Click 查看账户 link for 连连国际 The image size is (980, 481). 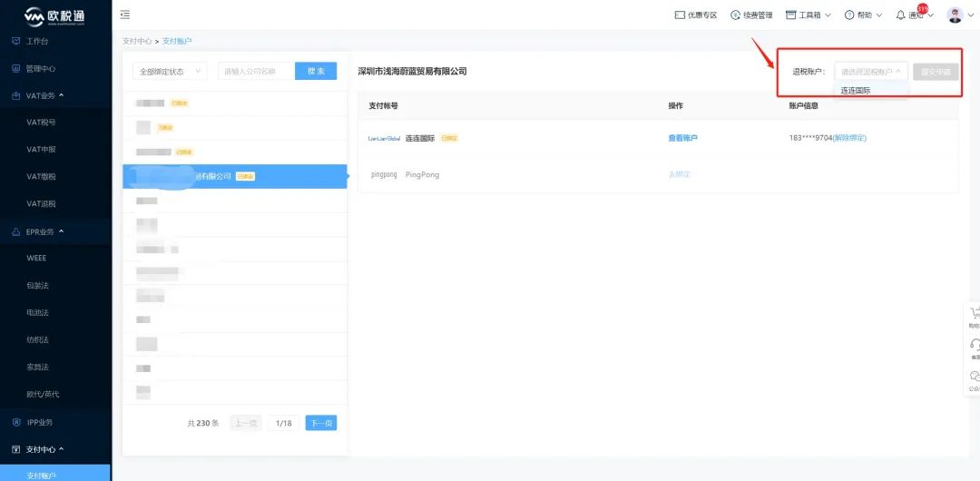(x=683, y=138)
